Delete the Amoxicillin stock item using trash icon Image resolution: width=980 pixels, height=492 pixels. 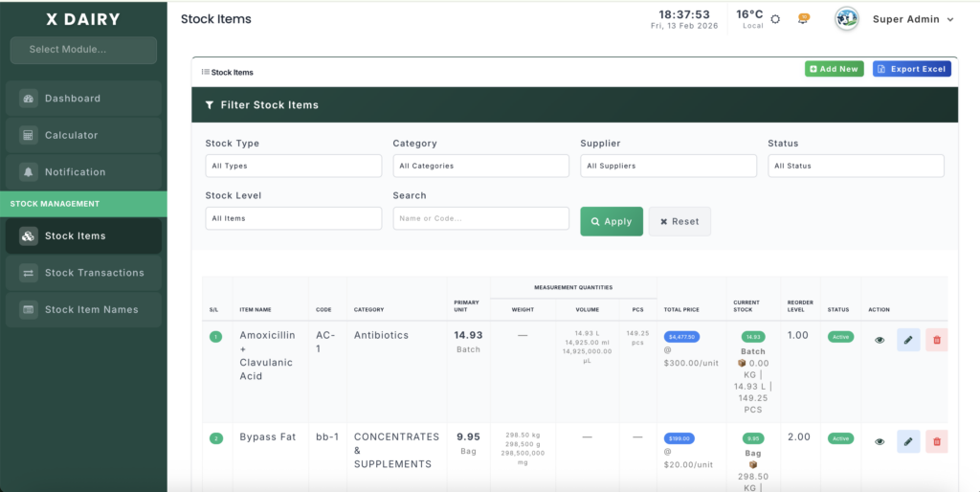click(937, 340)
